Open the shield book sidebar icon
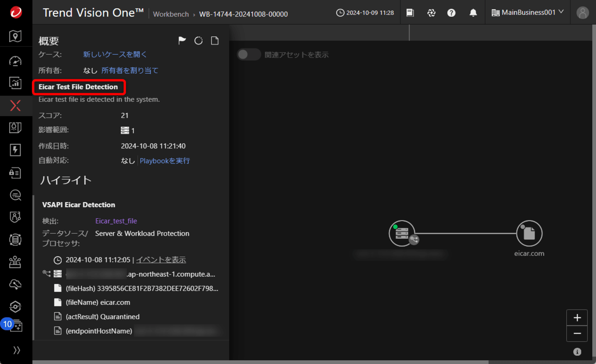The image size is (596, 364). click(x=15, y=128)
